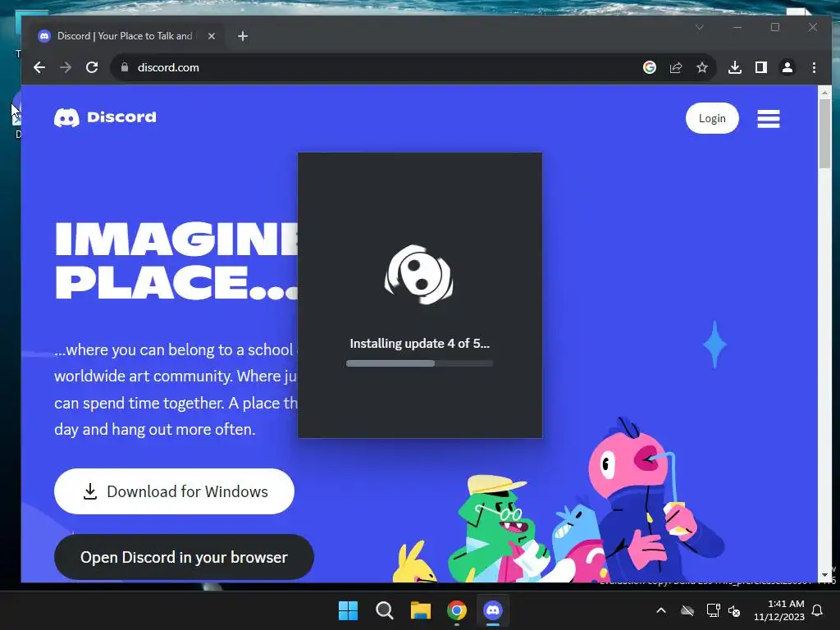
Task: Open the hamburger navigation menu
Action: click(x=768, y=119)
